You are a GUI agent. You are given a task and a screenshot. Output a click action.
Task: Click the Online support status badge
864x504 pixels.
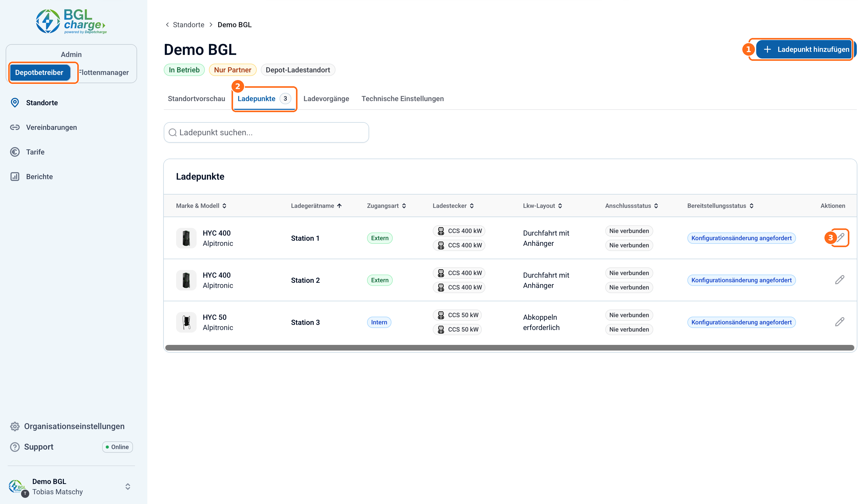[x=117, y=447]
